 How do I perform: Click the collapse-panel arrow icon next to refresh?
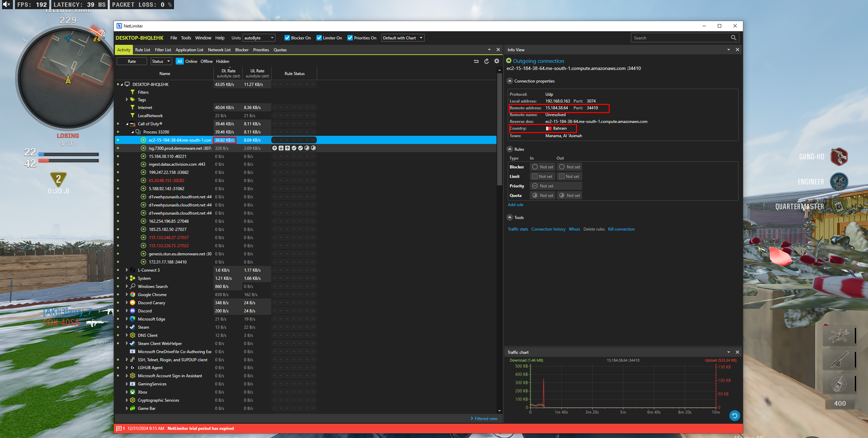[x=476, y=61]
